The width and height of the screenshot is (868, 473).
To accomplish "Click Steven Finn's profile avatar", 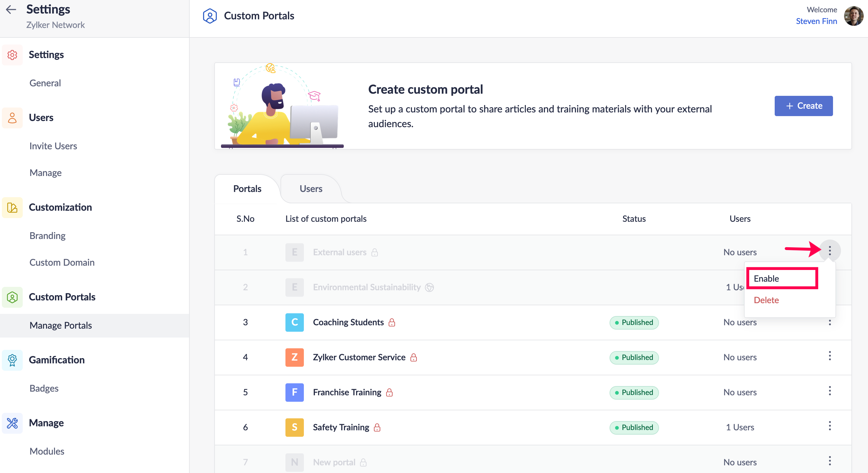I will [x=853, y=16].
